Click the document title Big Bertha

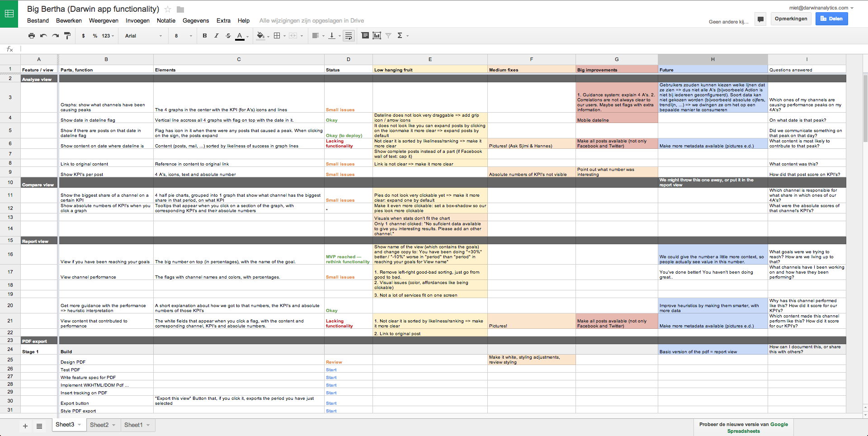[x=93, y=9]
